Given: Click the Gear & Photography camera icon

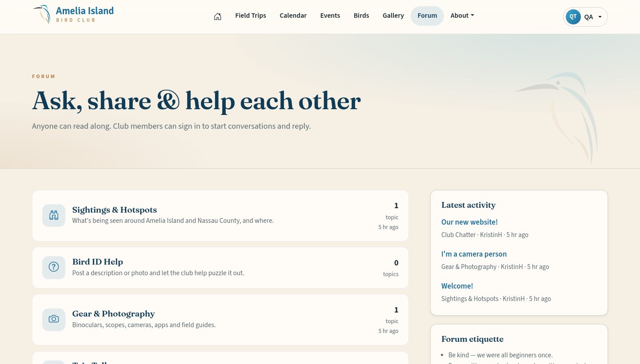Looking at the screenshot, I should pos(54,319).
